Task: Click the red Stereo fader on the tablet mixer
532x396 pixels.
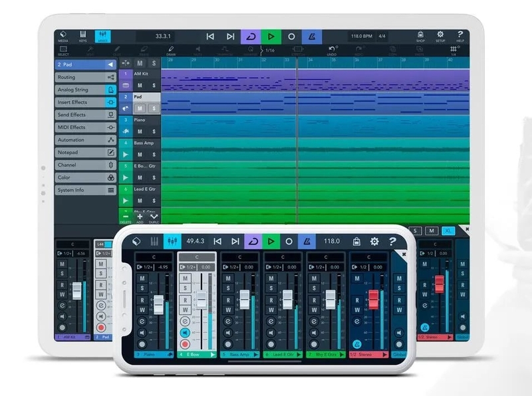Action: (440, 284)
